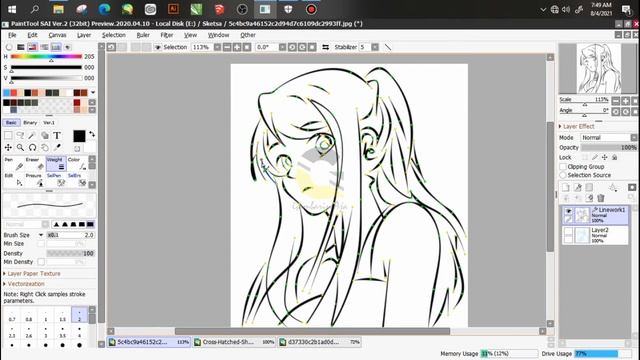This screenshot has height=360, width=640.
Task: Open the rotation angle dropdown arrow
Action: 282,47
